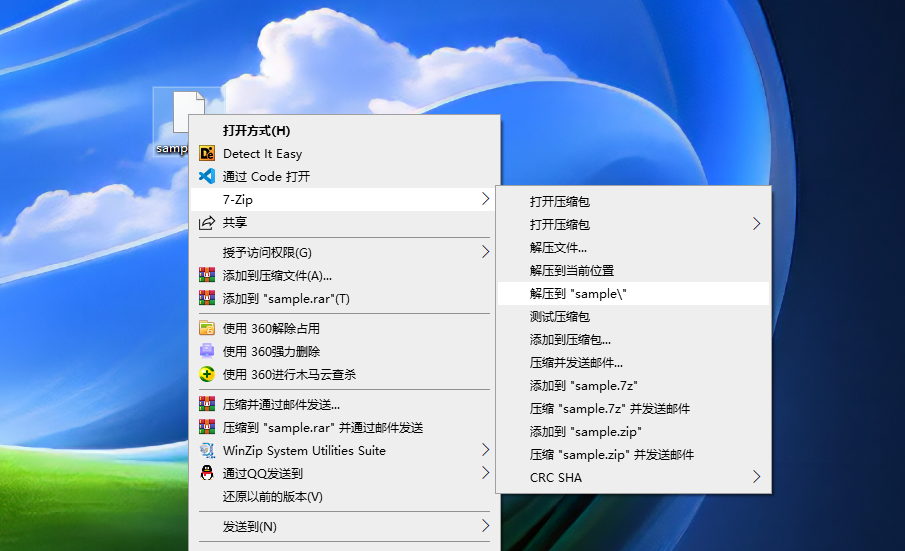Click first 打开压缩包 in 7-Zip submenu
905x551 pixels.
(x=633, y=201)
